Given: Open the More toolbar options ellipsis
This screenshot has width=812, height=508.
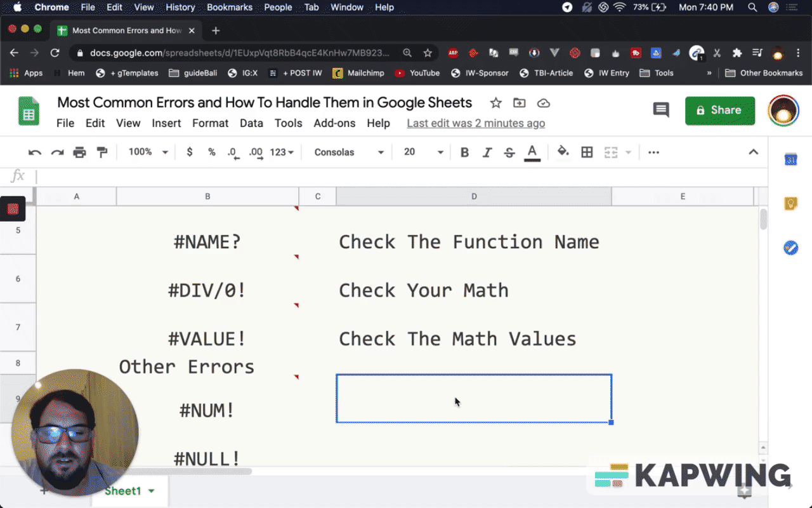Looking at the screenshot, I should (x=654, y=152).
